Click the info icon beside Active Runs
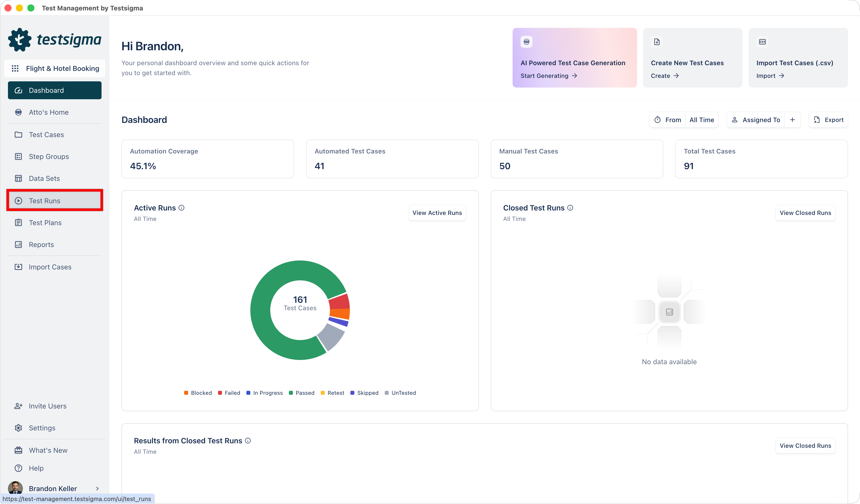This screenshot has height=504, width=860. tap(182, 208)
